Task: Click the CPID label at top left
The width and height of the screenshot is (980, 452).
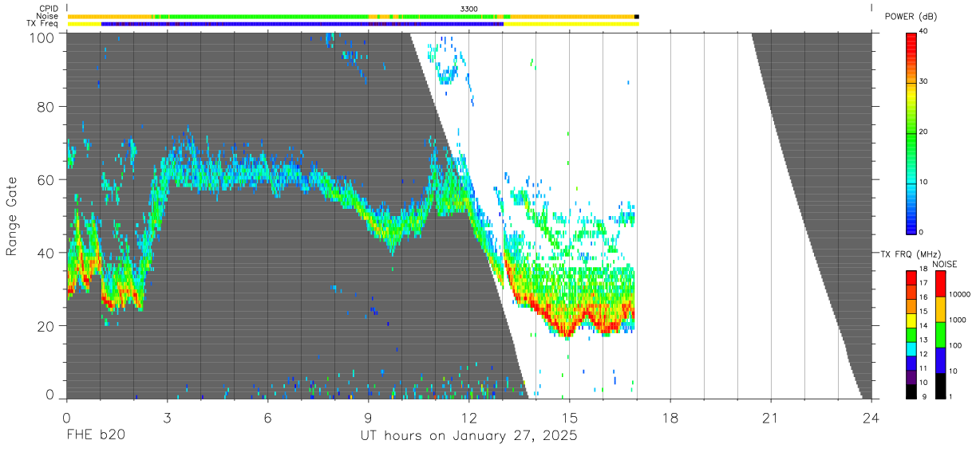Action: tap(47, 8)
